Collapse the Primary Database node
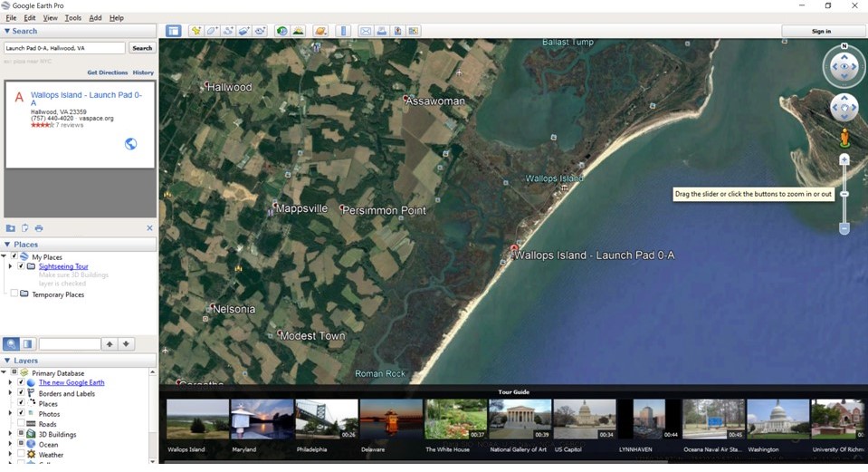 (4, 372)
